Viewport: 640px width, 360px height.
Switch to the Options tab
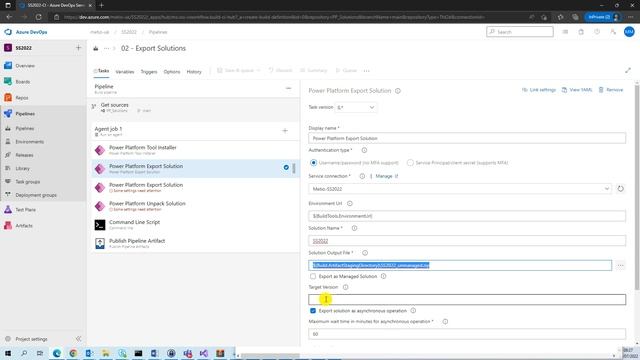(x=172, y=71)
